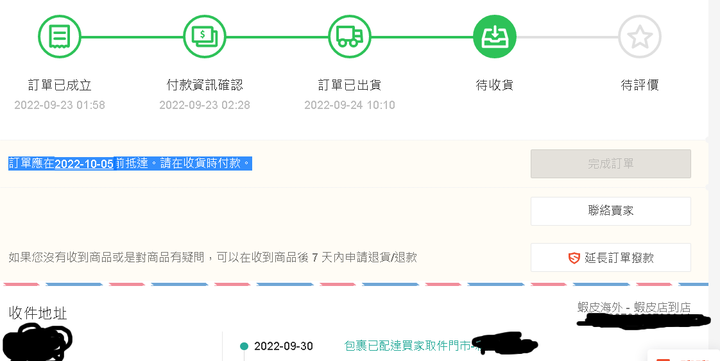720x361 pixels.
Task: Click the pending review star icon
Action: pos(640,36)
